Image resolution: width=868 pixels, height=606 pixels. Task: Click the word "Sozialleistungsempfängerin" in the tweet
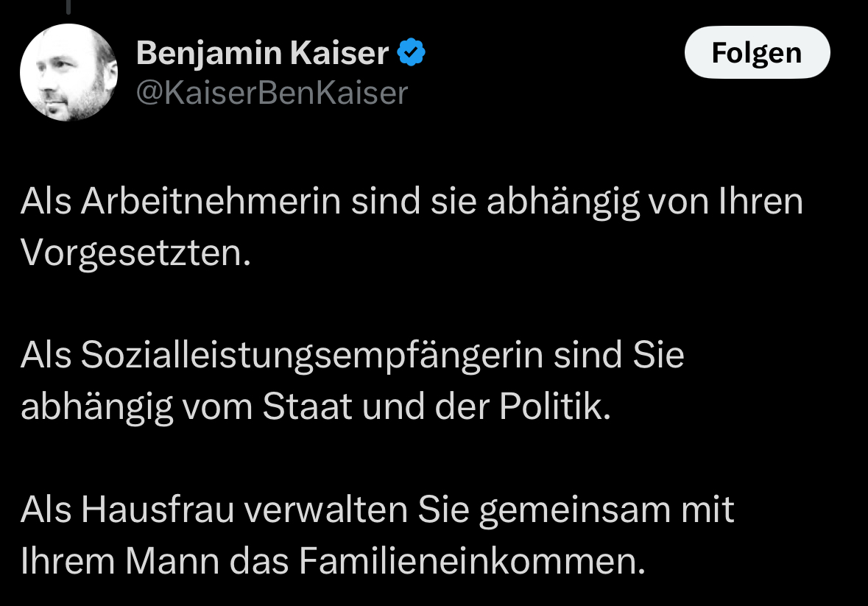(312, 356)
